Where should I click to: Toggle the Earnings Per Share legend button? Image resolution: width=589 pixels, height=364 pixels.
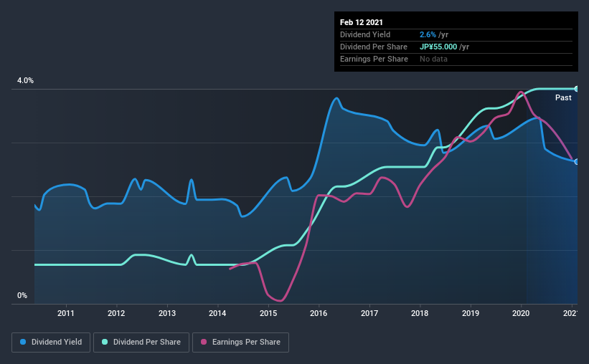(x=240, y=343)
